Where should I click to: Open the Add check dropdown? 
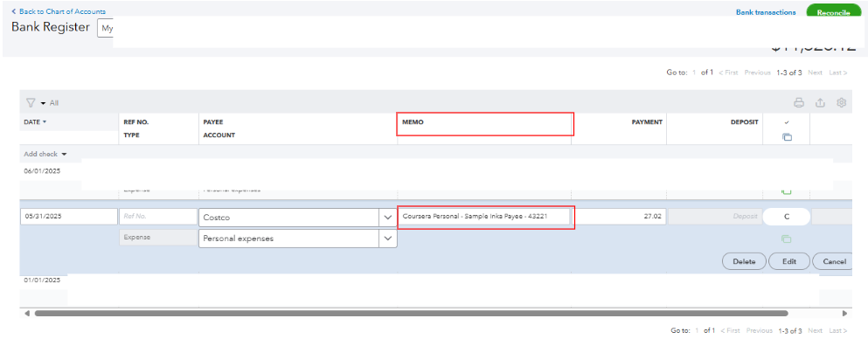45,155
